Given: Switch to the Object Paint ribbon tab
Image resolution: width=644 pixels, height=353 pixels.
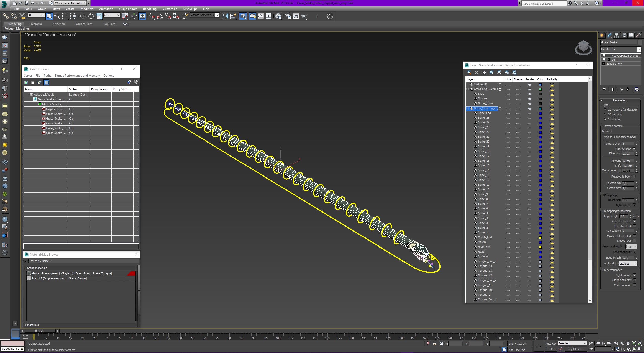Looking at the screenshot, I should (x=84, y=24).
